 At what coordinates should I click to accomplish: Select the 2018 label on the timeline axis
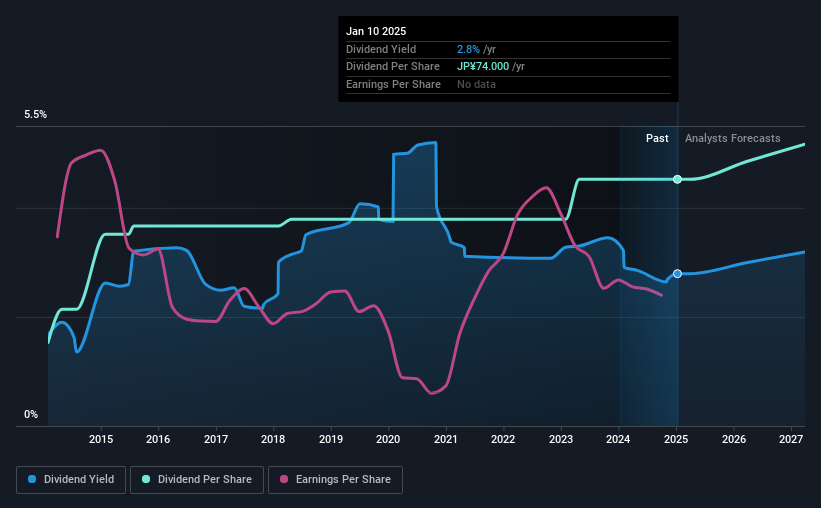click(273, 439)
